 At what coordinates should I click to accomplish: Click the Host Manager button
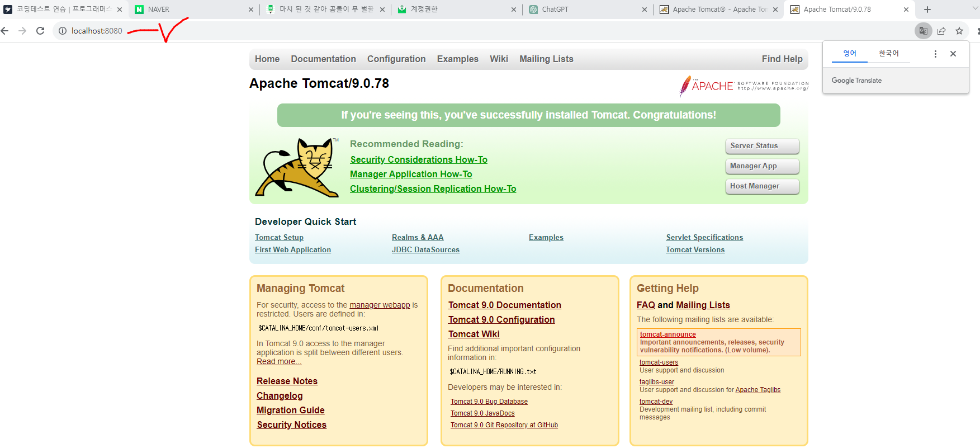(763, 186)
